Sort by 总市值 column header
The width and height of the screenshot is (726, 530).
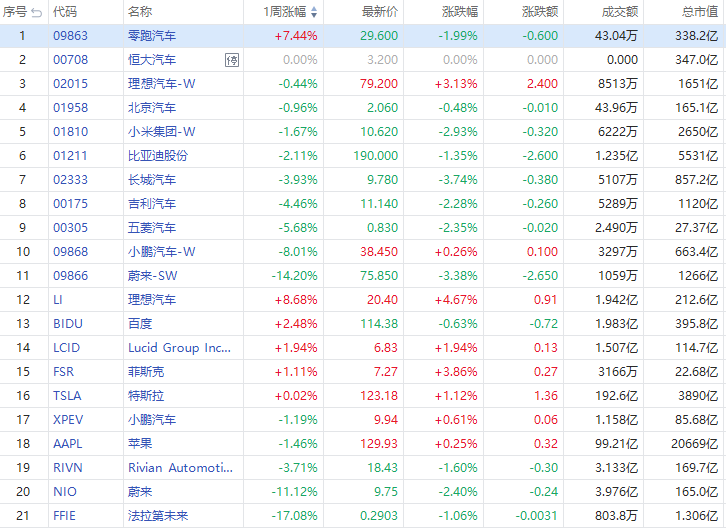click(x=700, y=12)
